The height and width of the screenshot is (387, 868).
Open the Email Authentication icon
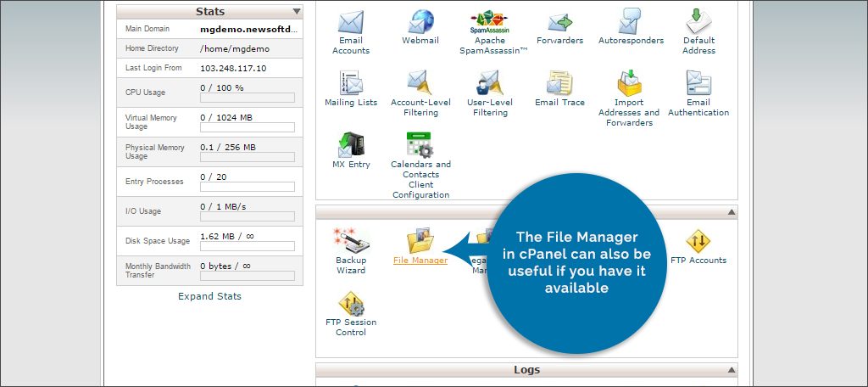pyautogui.click(x=698, y=83)
